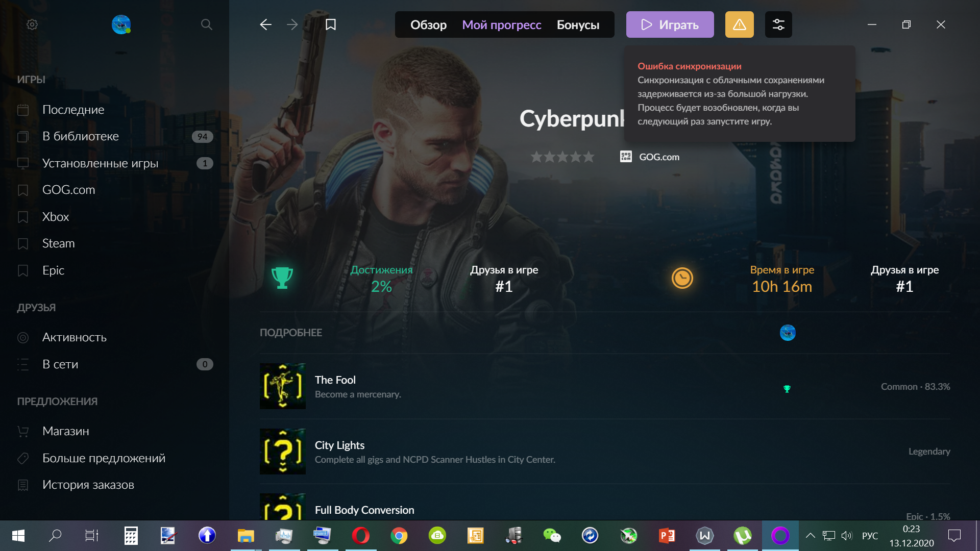Open the sidebar search icon

[x=206, y=24]
